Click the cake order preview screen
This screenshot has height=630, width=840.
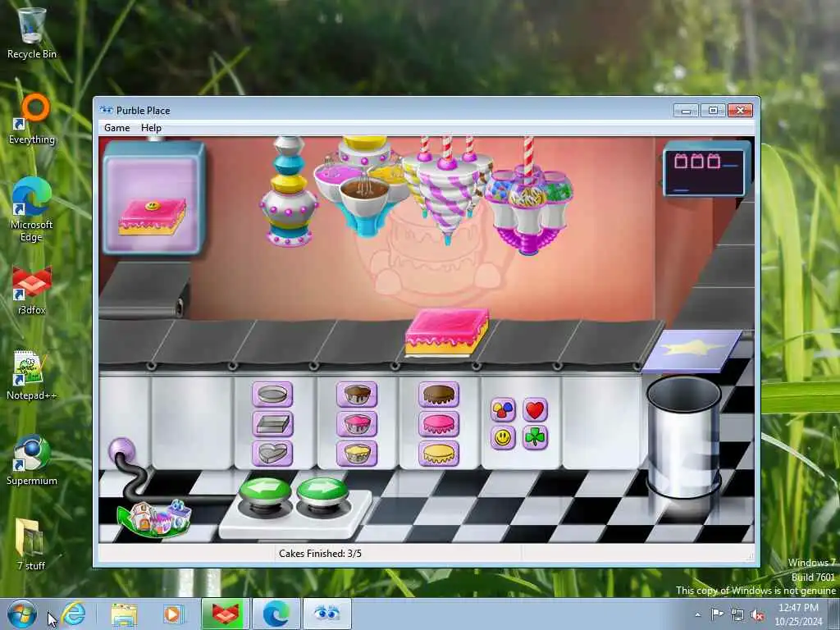coord(153,198)
